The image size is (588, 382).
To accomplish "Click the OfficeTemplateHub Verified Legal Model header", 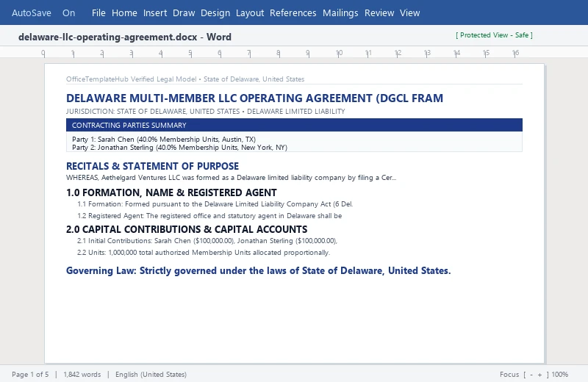I will coord(185,79).
